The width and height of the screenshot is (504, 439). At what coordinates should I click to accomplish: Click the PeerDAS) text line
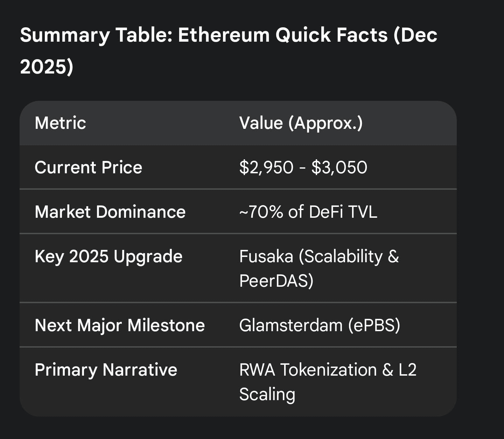[276, 281]
